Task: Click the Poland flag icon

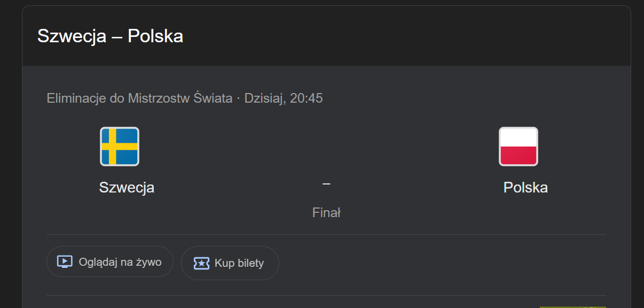Action: click(518, 146)
